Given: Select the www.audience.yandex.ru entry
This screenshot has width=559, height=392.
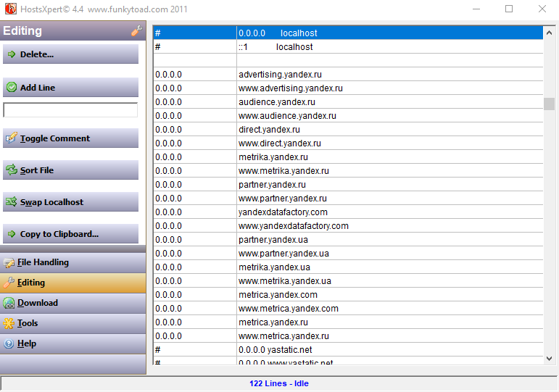Looking at the screenshot, I should tap(348, 116).
